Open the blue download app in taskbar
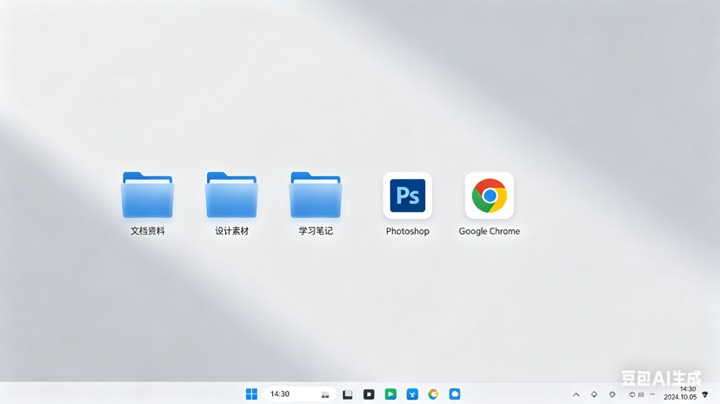Screen dimensions: 720x404 coord(412,394)
